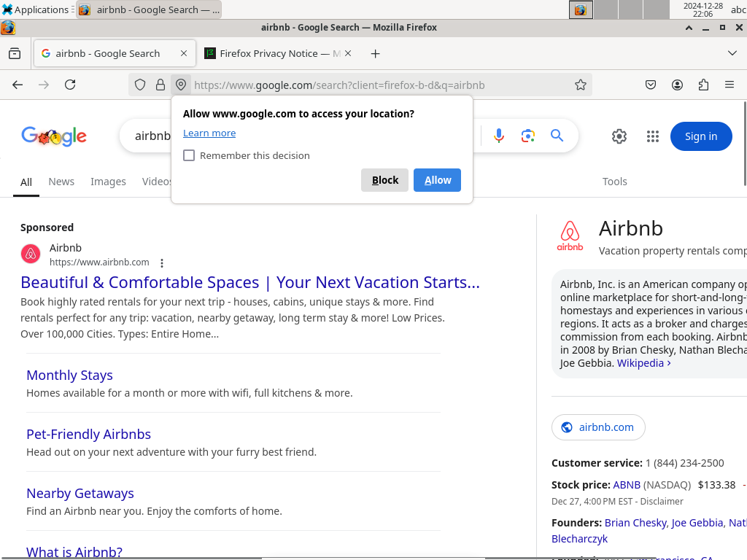Screen dimensions: 747x560
Task: Open the Monthly Stays sitelink
Action: 69,376
